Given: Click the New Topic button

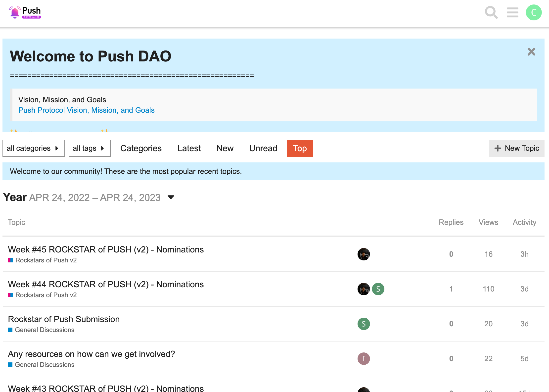Looking at the screenshot, I should [x=516, y=148].
